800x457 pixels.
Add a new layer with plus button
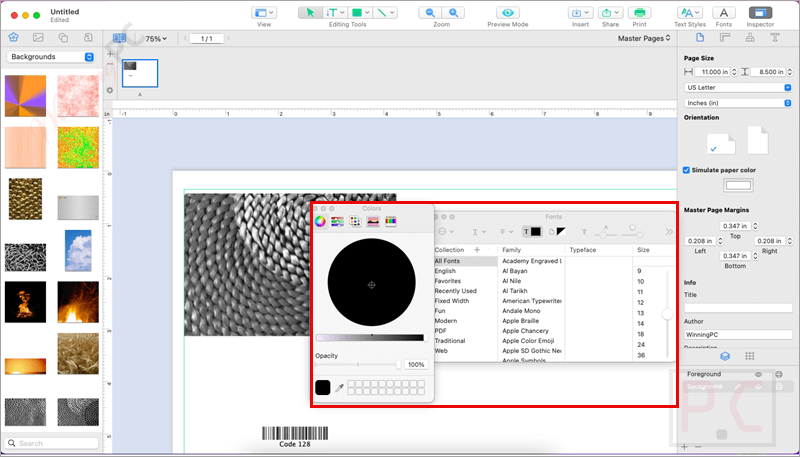(x=685, y=447)
